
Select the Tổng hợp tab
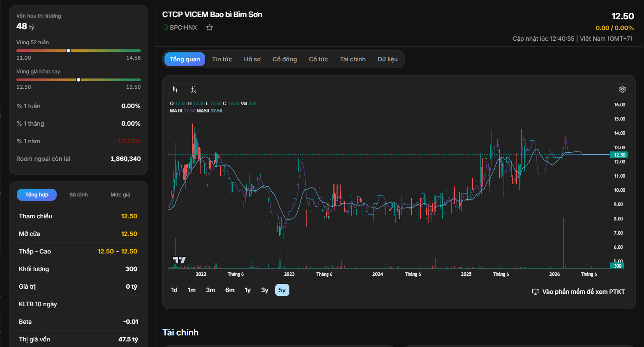tap(37, 195)
